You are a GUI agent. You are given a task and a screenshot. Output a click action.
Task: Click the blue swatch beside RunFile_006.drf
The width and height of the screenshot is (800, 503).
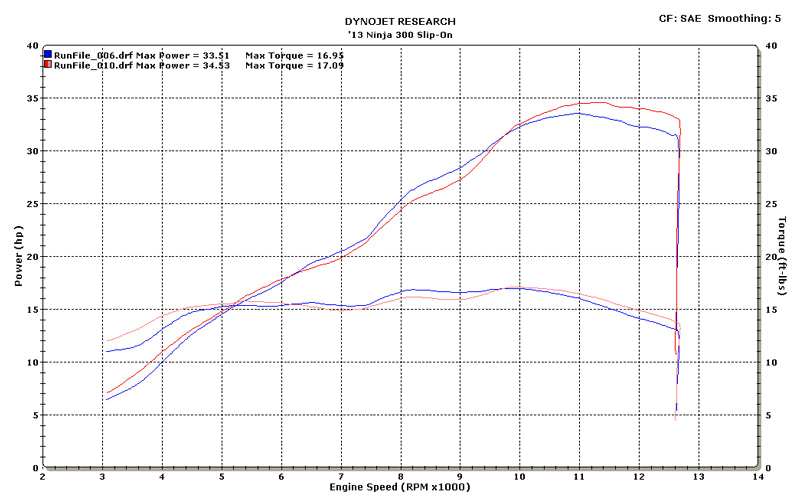[x=47, y=54]
